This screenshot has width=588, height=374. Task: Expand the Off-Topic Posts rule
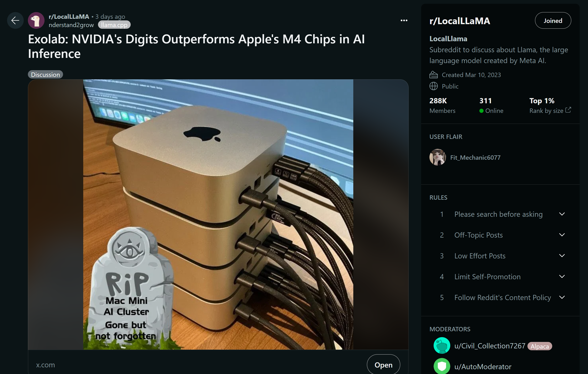pos(564,235)
